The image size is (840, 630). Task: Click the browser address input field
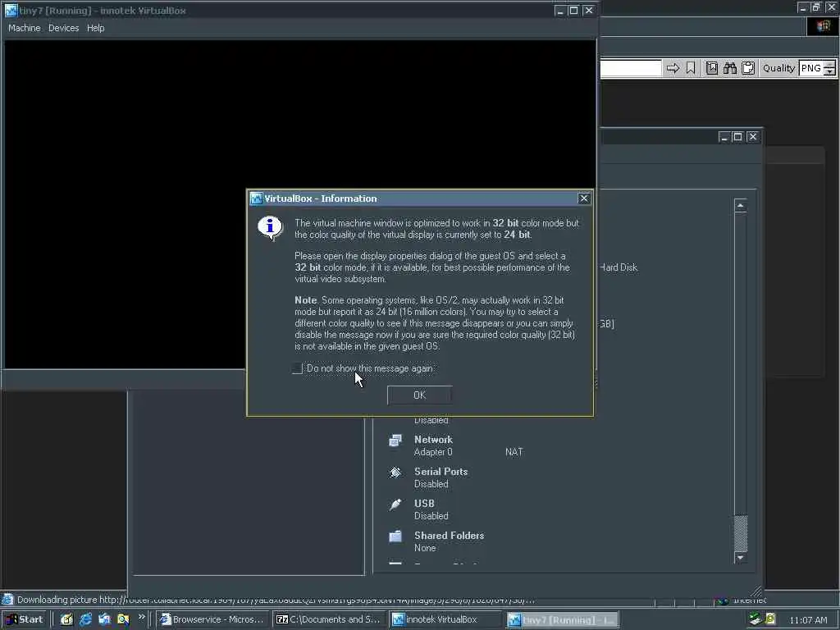(x=631, y=68)
